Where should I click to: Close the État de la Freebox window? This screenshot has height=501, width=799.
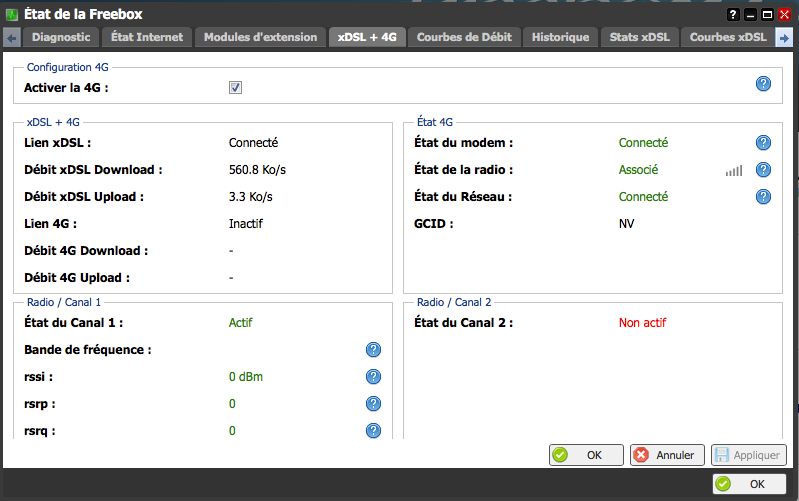pos(785,14)
